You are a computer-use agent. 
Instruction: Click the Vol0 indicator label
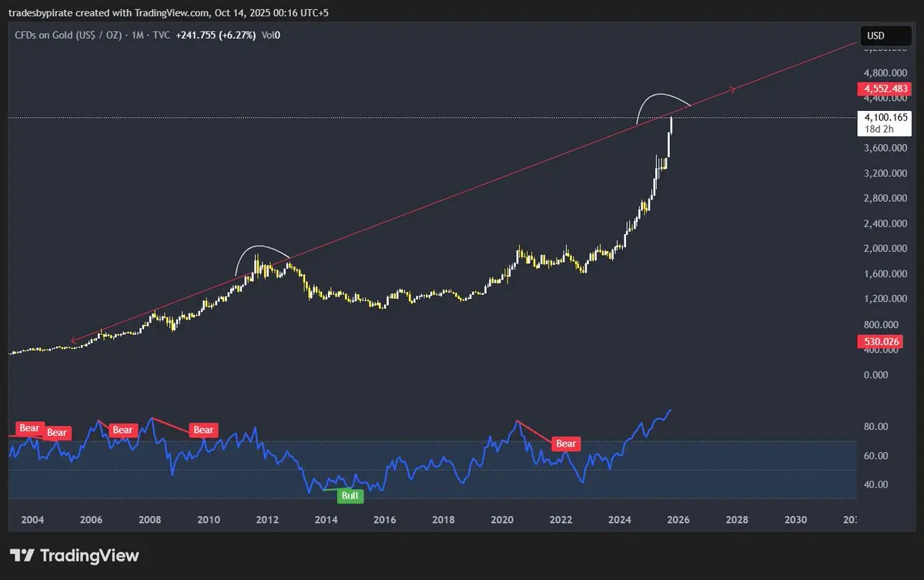pyautogui.click(x=270, y=35)
